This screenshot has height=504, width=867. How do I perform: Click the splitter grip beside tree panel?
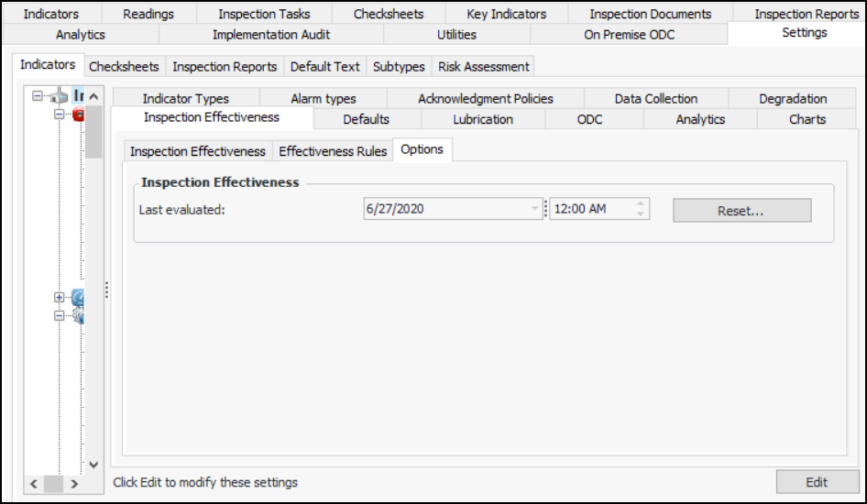coord(106,290)
